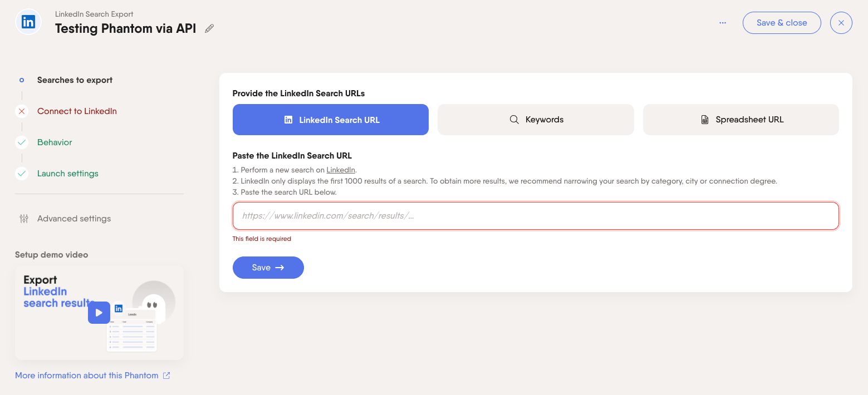This screenshot has height=395, width=868.
Task: Click green checkmark icon beside Behavior
Action: pyautogui.click(x=22, y=142)
